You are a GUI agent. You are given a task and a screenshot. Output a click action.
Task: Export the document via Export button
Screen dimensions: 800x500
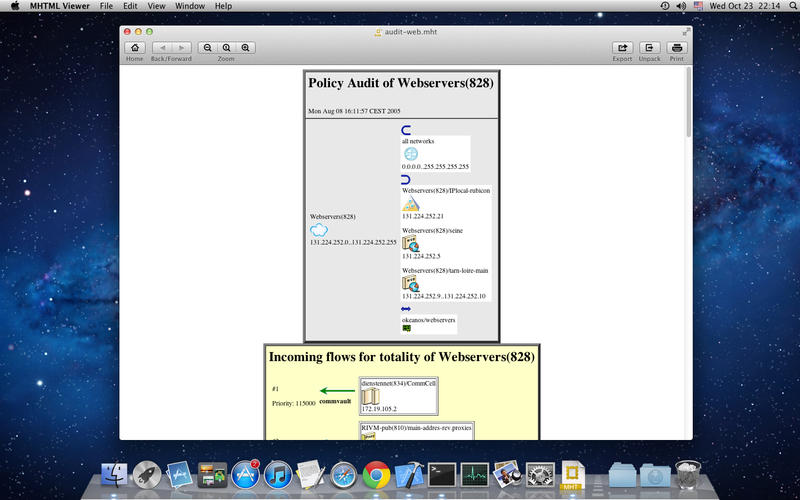pos(622,47)
